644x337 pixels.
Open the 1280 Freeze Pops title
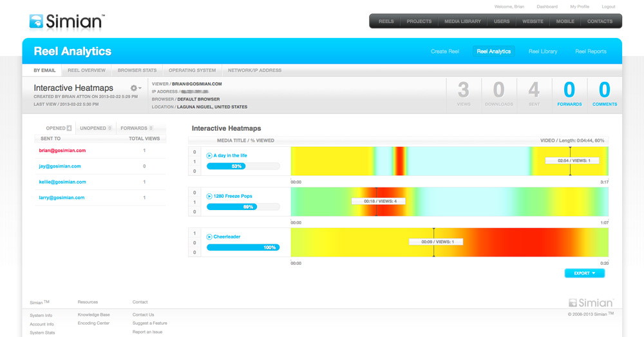[x=233, y=196]
